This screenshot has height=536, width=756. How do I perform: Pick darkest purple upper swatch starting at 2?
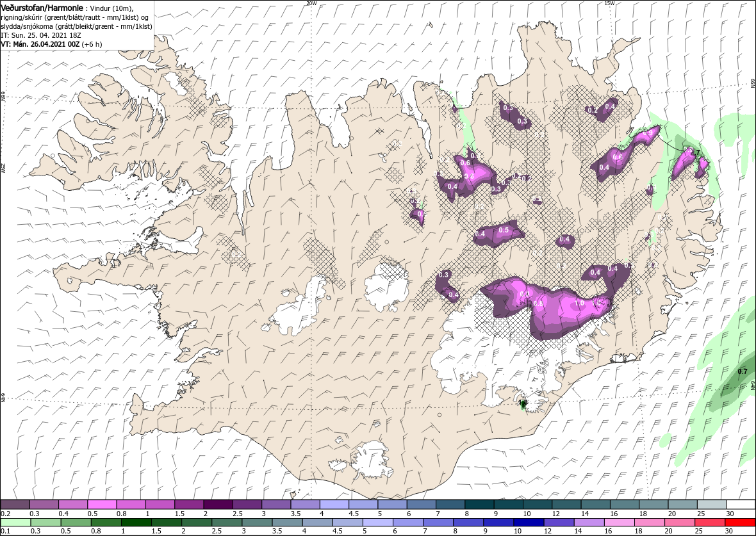pos(218,505)
